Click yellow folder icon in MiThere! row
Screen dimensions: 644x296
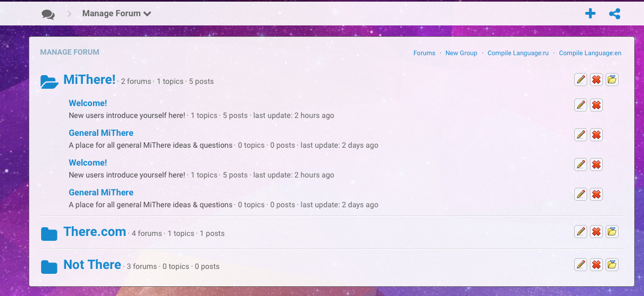pyautogui.click(x=612, y=80)
